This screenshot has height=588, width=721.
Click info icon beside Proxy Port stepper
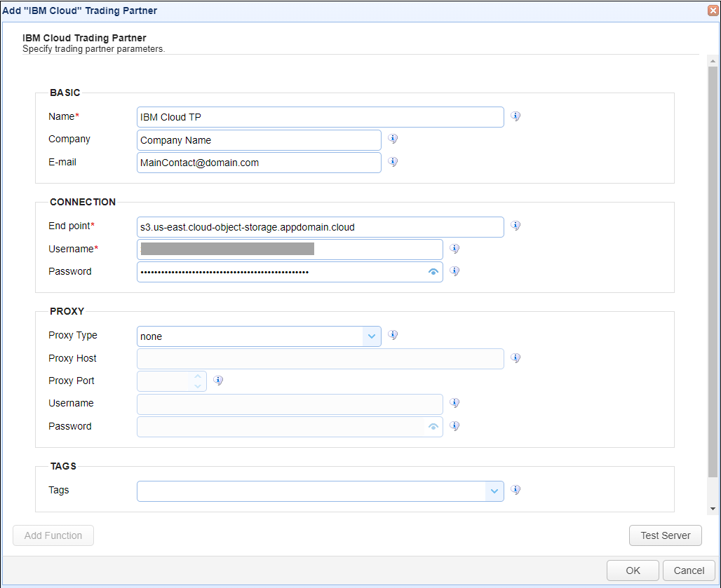(x=218, y=381)
